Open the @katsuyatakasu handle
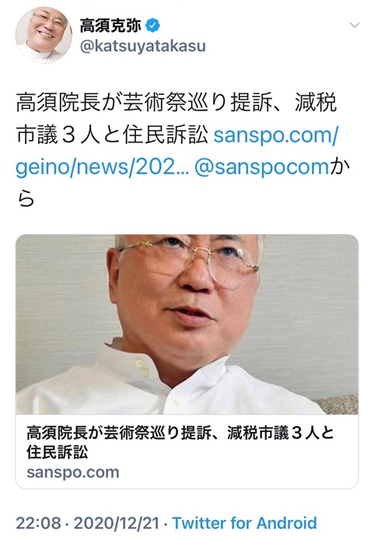This screenshot has width=392, height=537. [x=143, y=46]
